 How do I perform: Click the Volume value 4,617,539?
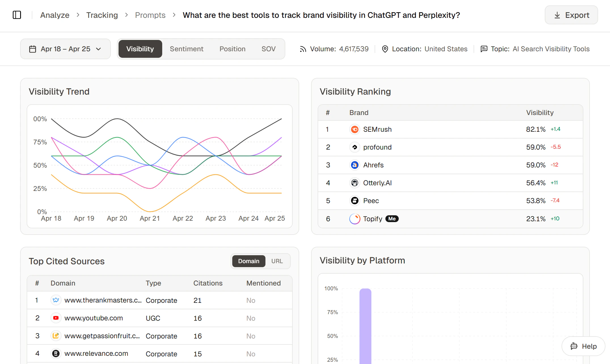(354, 49)
